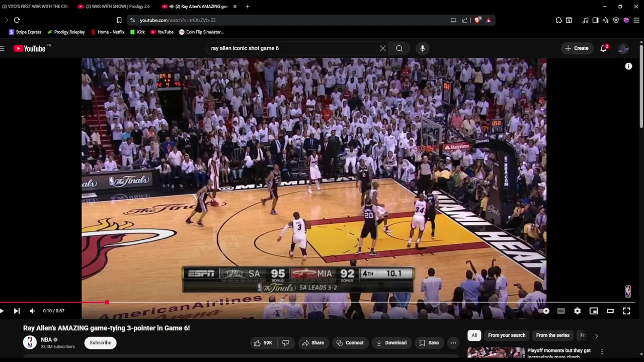Click the Connect button
644x362 pixels.
click(350, 343)
